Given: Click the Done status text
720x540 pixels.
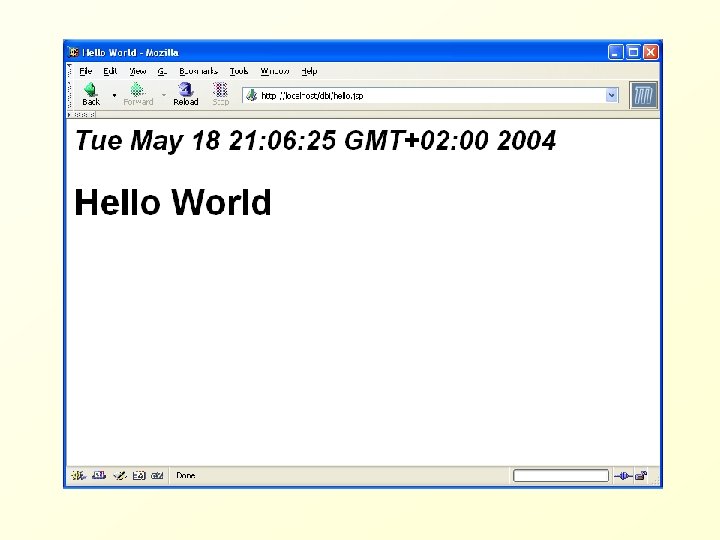Looking at the screenshot, I should 186,476.
